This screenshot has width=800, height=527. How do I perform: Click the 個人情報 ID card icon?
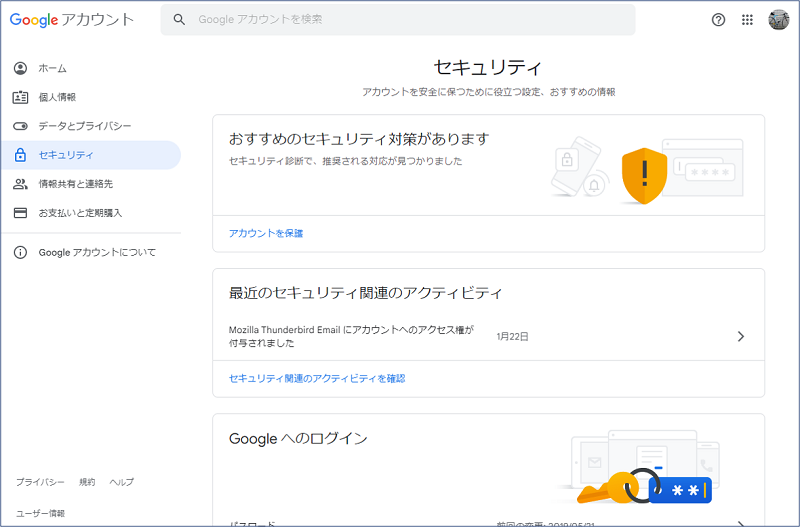tap(20, 97)
